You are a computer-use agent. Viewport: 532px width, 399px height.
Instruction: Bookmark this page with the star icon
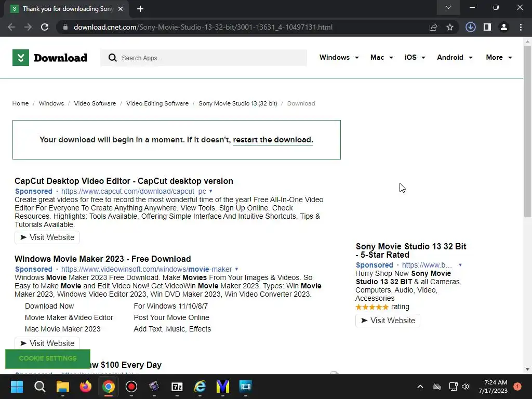(450, 27)
